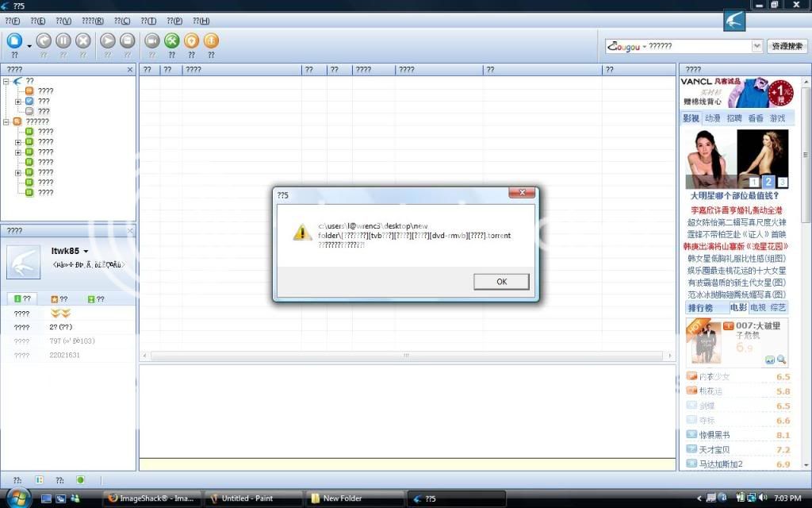The width and height of the screenshot is (812, 508).
Task: Click the gray play toolbar icon
Action: click(x=108, y=40)
